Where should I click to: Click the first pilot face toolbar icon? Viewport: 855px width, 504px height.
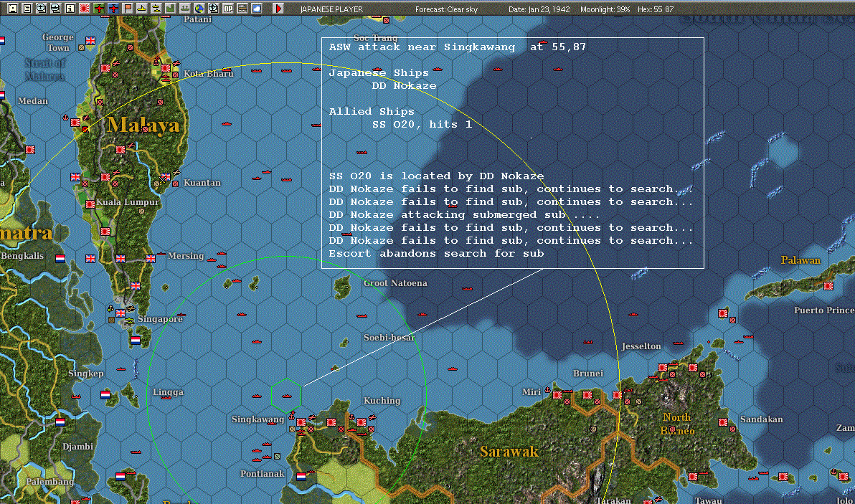(42, 8)
